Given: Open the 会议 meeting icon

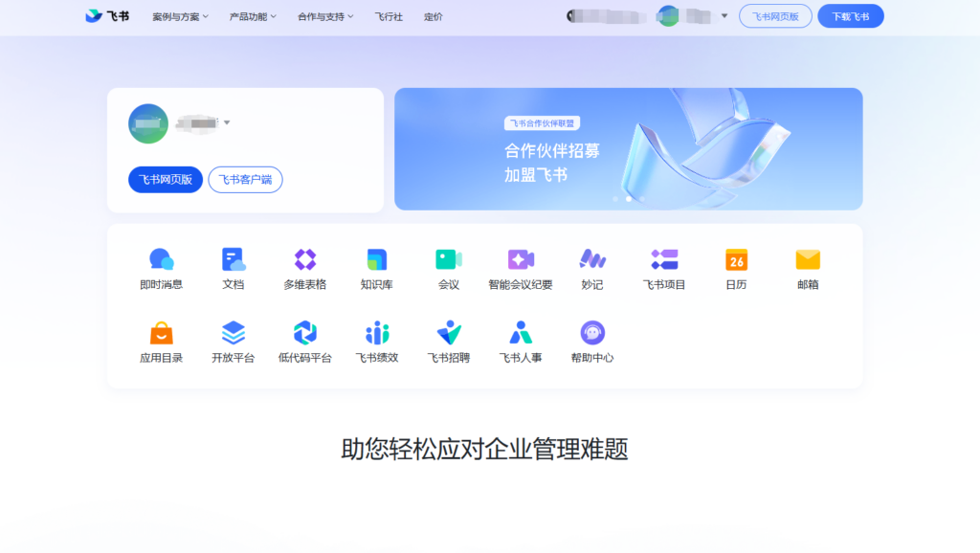Looking at the screenshot, I should [x=449, y=259].
